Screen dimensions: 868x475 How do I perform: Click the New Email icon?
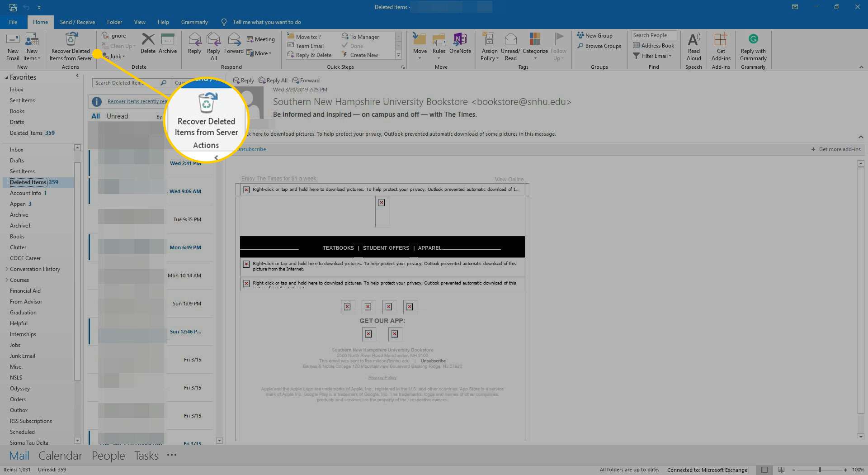pos(13,47)
